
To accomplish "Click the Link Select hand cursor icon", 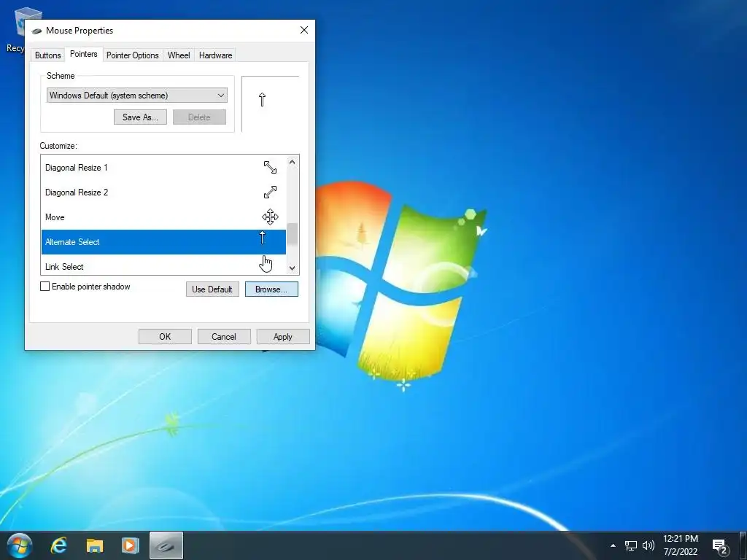I will point(266,263).
